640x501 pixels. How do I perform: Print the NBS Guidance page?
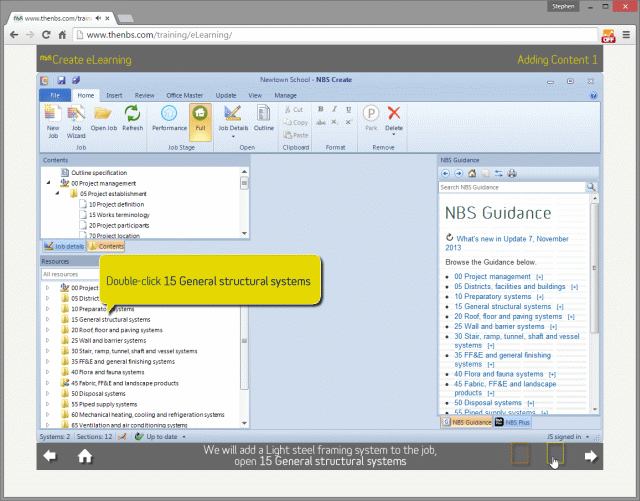point(512,174)
